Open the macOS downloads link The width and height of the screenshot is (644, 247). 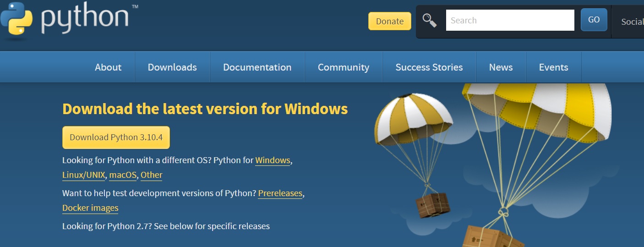[x=123, y=175]
